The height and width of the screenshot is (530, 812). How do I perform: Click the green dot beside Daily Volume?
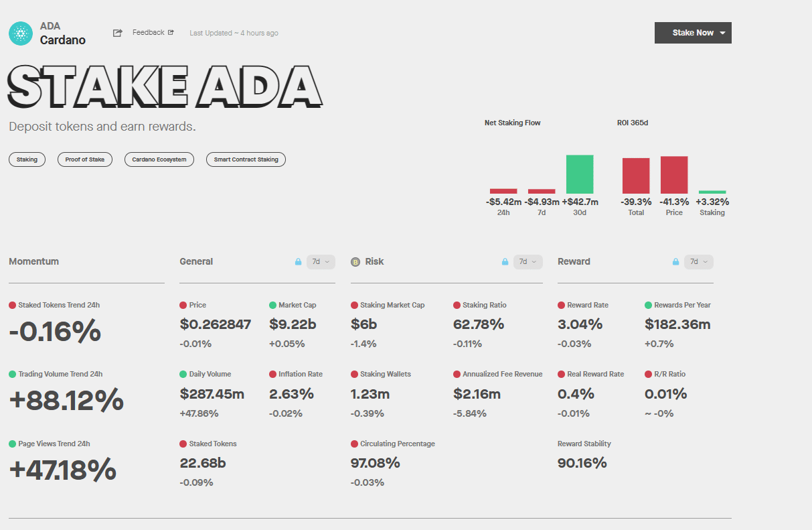[183, 375]
